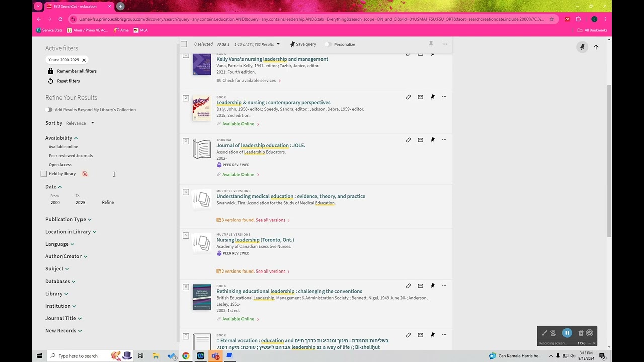This screenshot has width=644, height=362.
Task: Pin Journal of leadership education record
Action: (432, 140)
